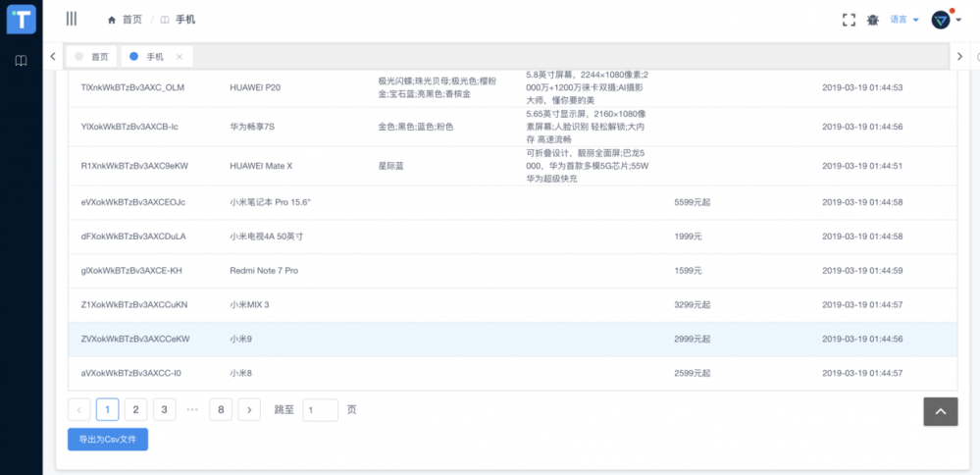Jump to page 8
Screen dimensions: 980x475
221,410
